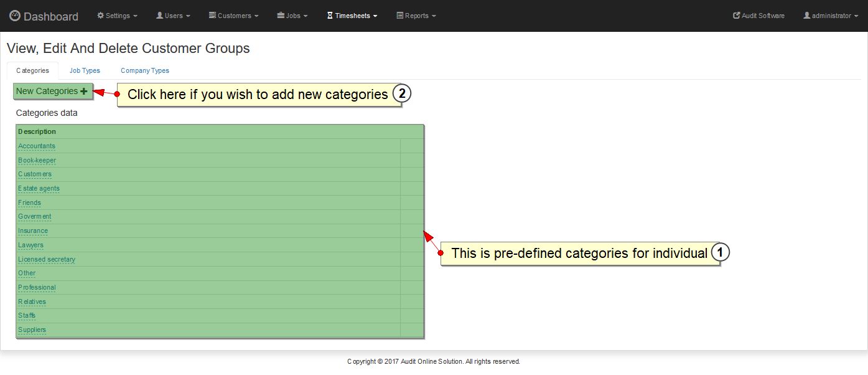Edit the Estate agents category
868x375 pixels.
[39, 188]
